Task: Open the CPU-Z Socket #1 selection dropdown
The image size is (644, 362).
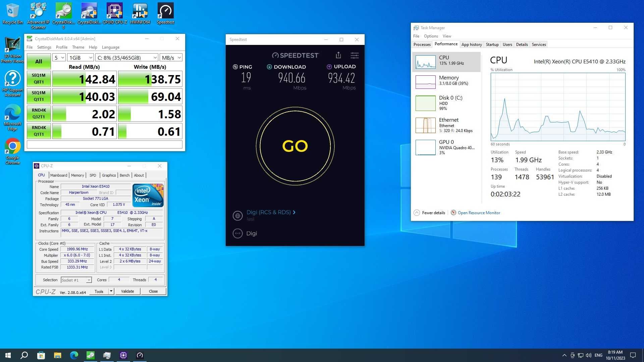Action: [76, 280]
